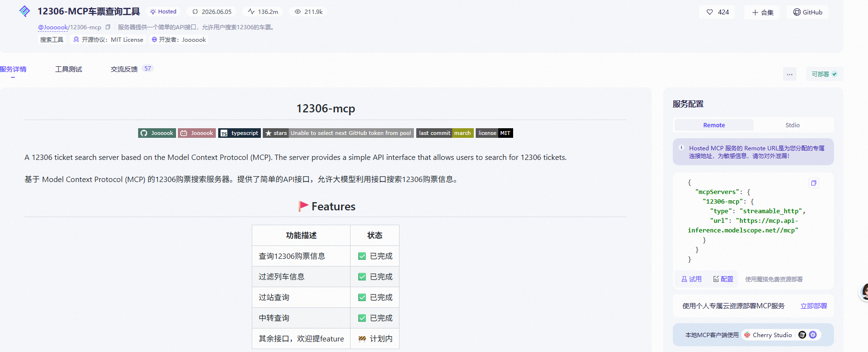Viewport: 868px width, 352px height.
Task: Open the 配置 configuration editor
Action: 723,279
